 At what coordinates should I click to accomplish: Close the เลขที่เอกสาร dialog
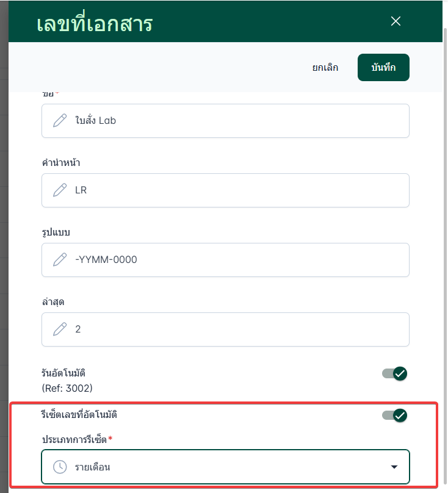[396, 21]
